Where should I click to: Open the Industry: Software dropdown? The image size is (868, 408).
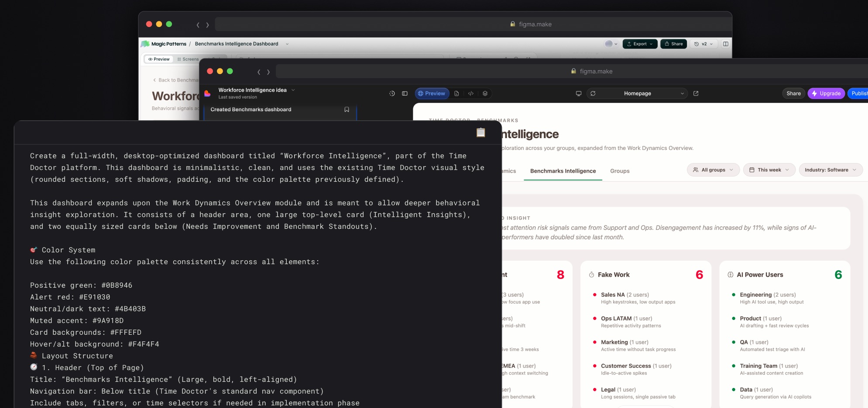pos(830,170)
